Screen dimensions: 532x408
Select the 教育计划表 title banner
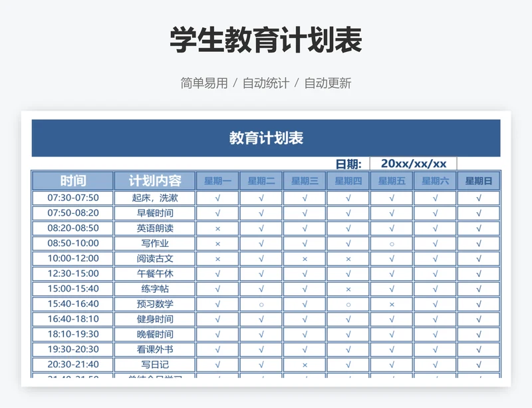(x=266, y=138)
